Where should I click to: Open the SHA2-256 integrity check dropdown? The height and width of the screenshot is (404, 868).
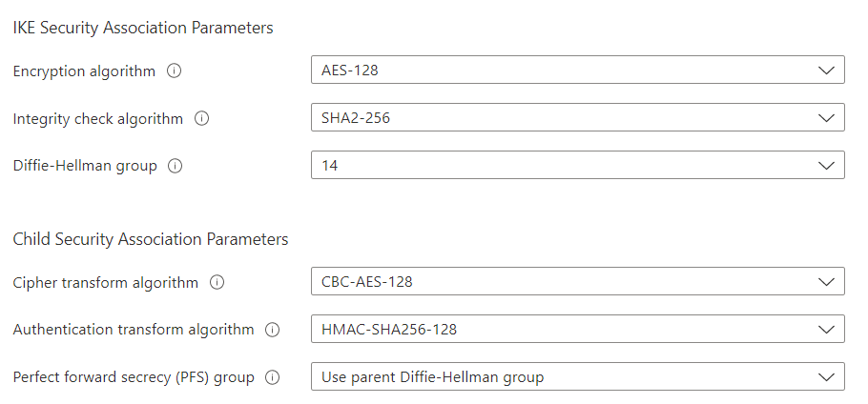(577, 118)
